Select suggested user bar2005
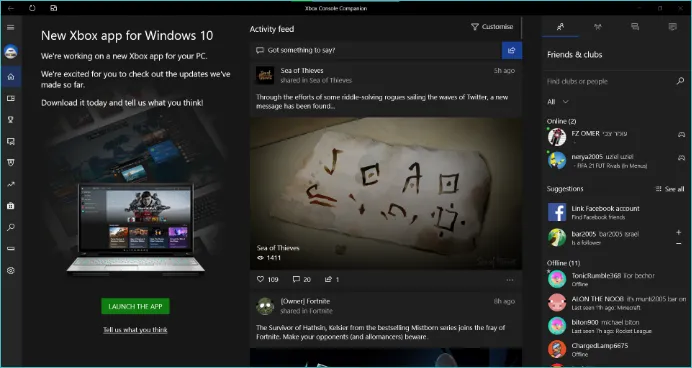 [x=609, y=237]
